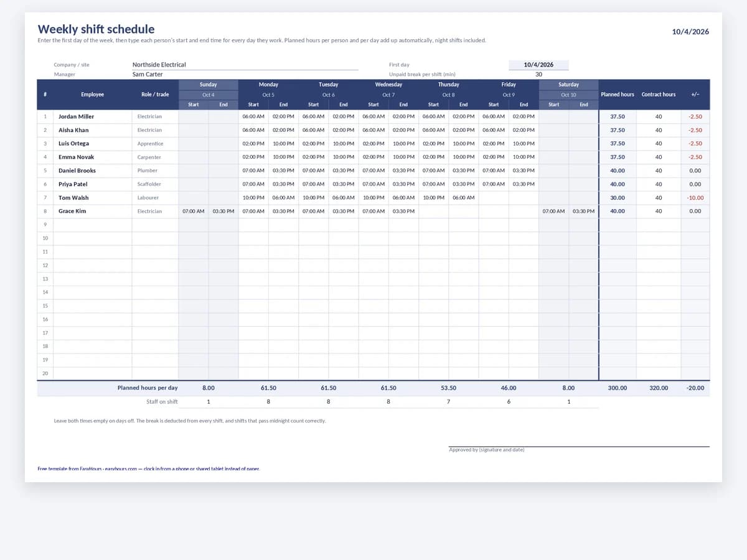Click the total difference -20.00
This screenshot has width=747, height=560.
695,388
